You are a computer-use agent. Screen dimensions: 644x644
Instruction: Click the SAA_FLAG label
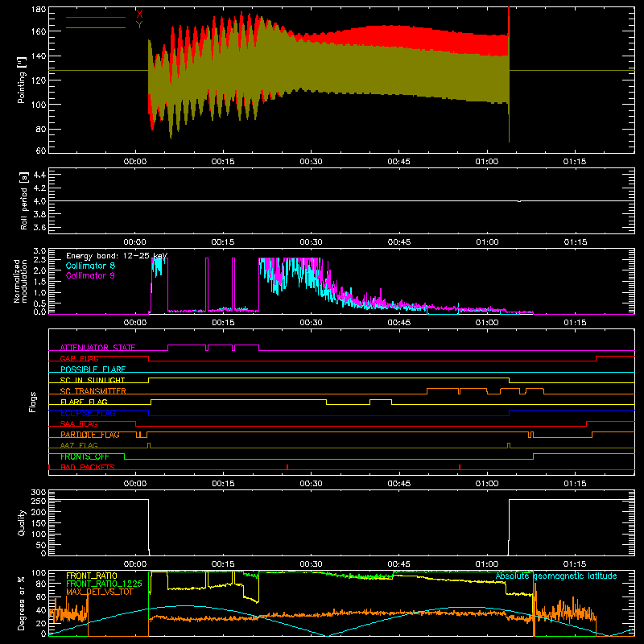(x=79, y=424)
